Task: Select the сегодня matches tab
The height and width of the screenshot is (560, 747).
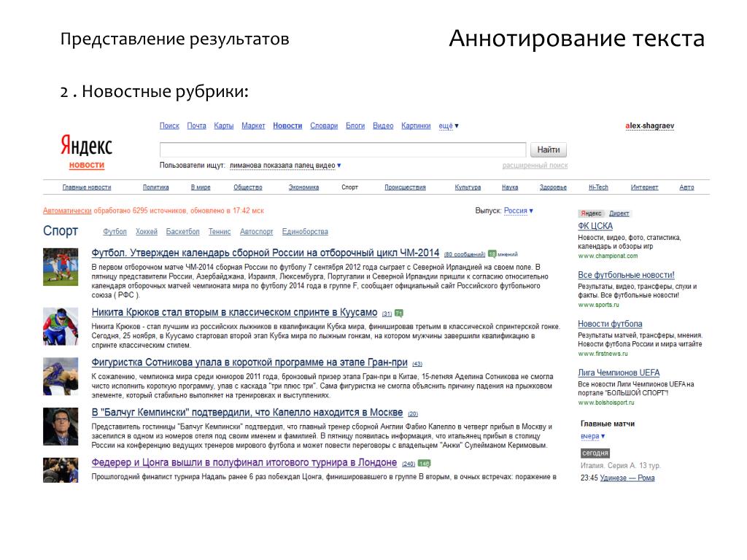Action: click(x=595, y=453)
